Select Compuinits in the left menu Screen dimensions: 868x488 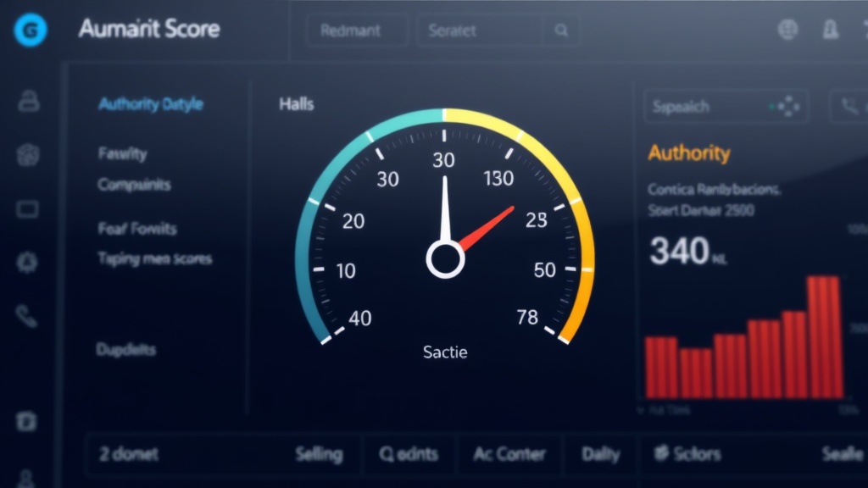point(134,185)
